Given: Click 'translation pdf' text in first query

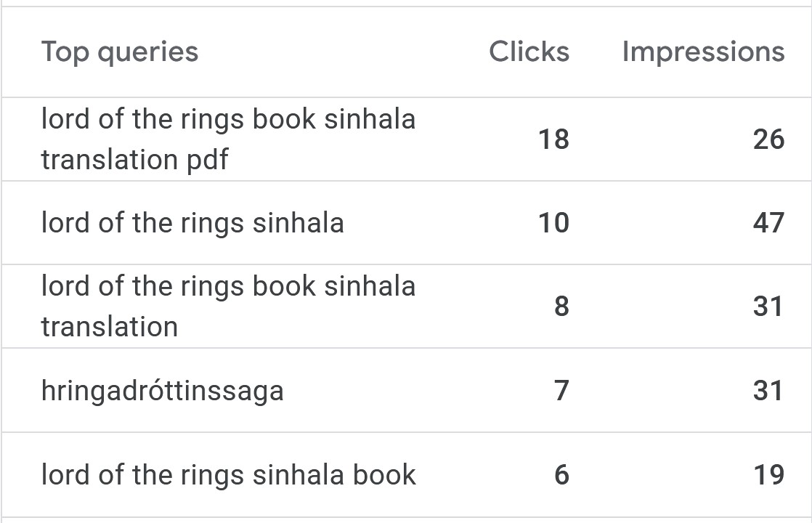Looking at the screenshot, I should (134, 160).
